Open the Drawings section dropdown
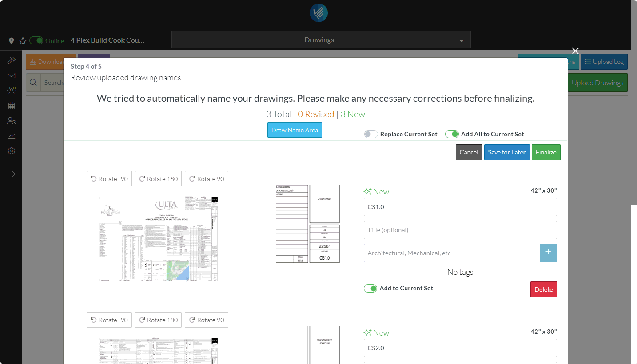 point(321,40)
